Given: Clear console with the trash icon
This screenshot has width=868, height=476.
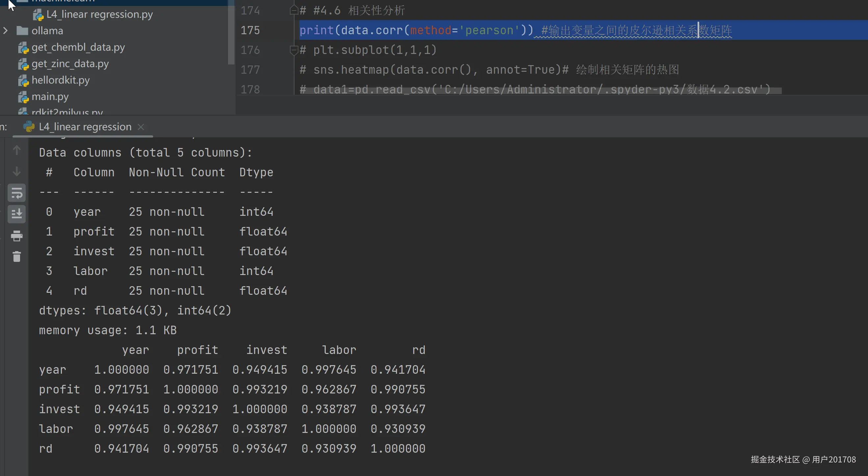Looking at the screenshot, I should point(16,257).
